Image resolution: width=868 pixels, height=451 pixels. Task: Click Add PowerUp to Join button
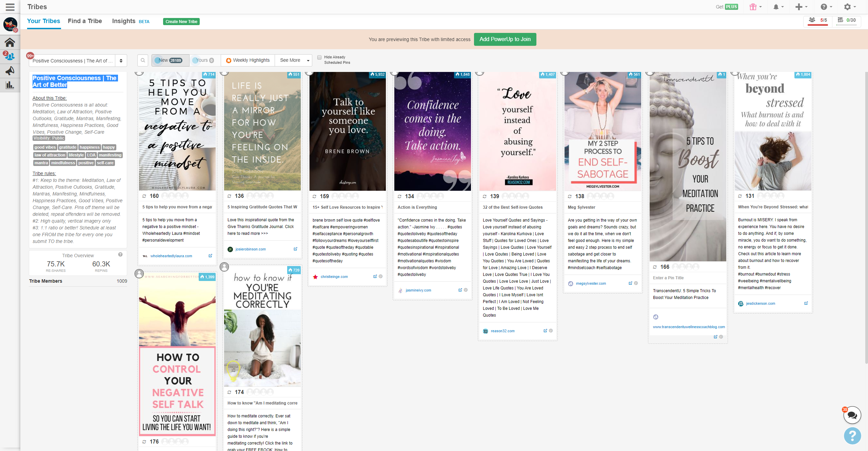click(505, 39)
